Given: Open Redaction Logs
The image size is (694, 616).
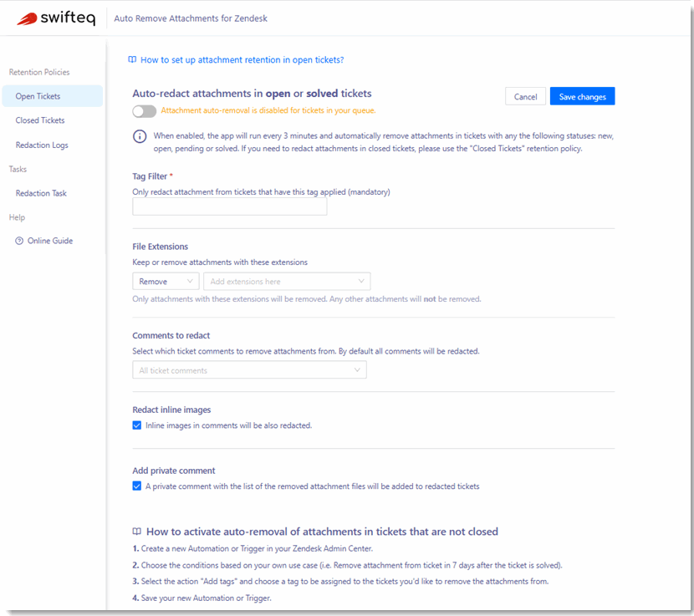Looking at the screenshot, I should (x=42, y=145).
